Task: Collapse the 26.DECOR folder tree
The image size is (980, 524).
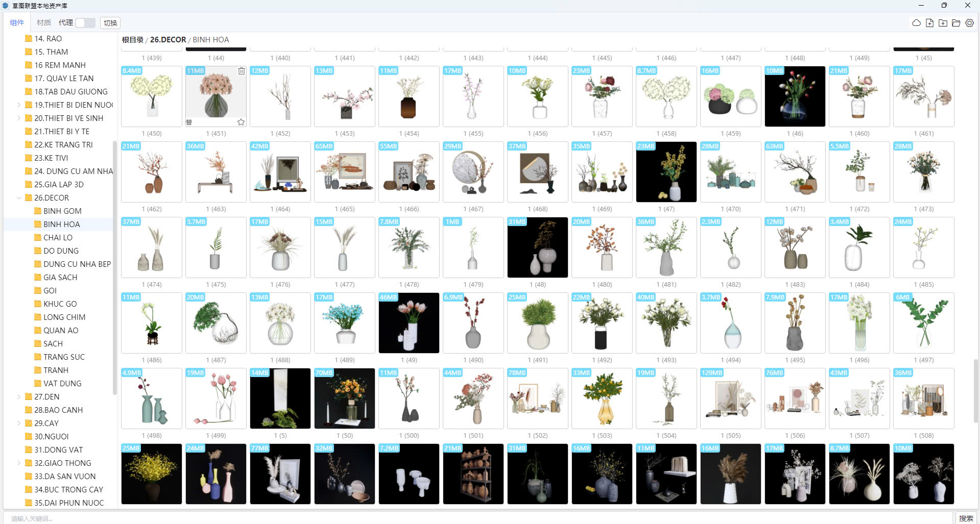Action: coord(19,198)
